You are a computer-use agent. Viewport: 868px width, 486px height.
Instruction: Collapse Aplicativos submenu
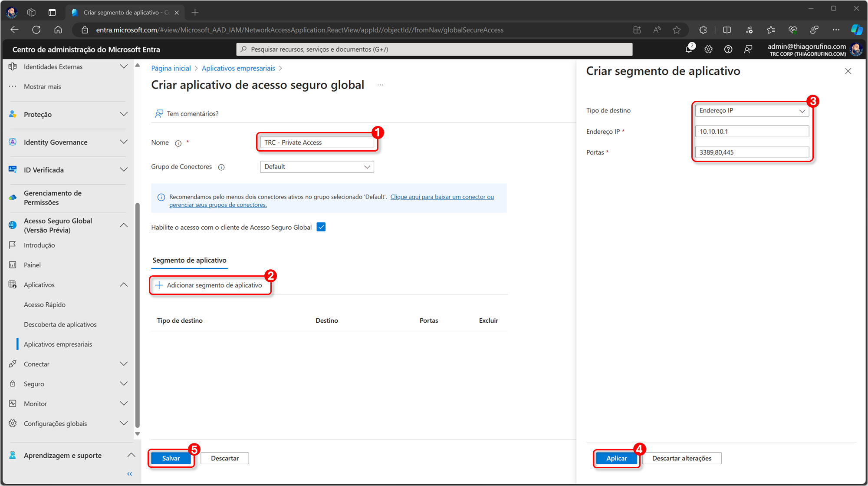[x=124, y=284]
